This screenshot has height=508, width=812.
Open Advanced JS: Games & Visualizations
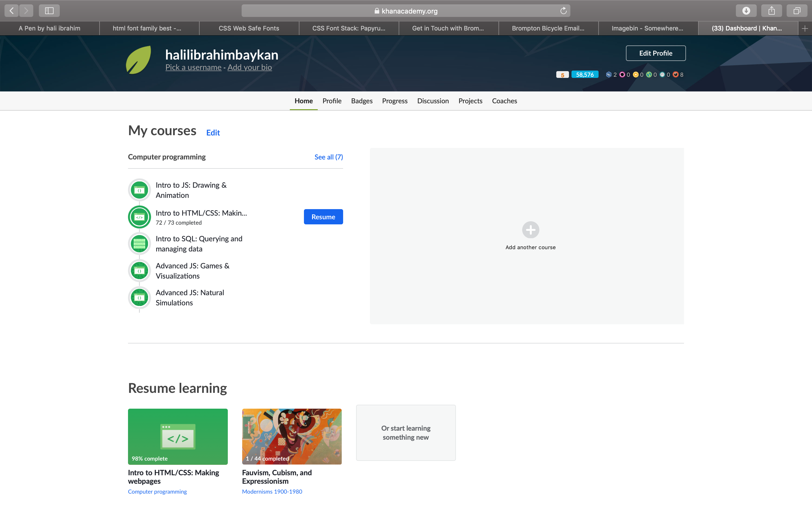193,271
